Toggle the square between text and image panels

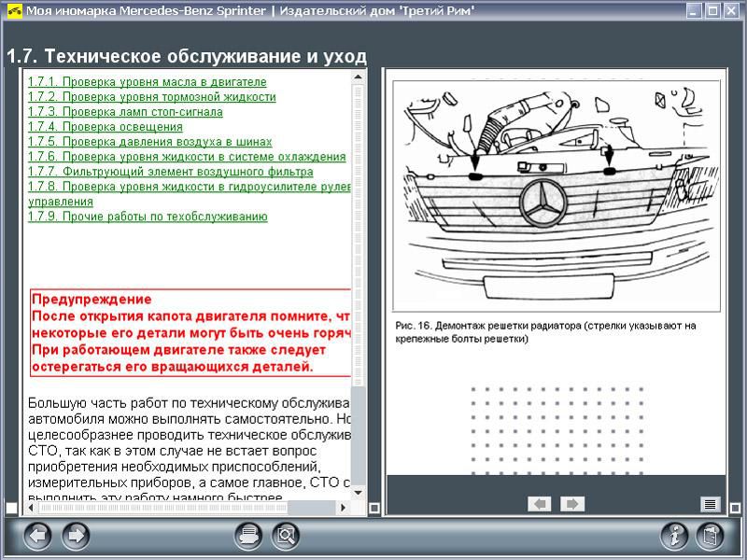click(x=374, y=509)
